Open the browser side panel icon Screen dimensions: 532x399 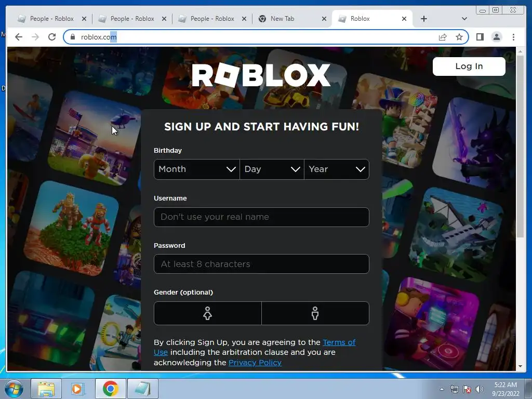click(x=480, y=37)
